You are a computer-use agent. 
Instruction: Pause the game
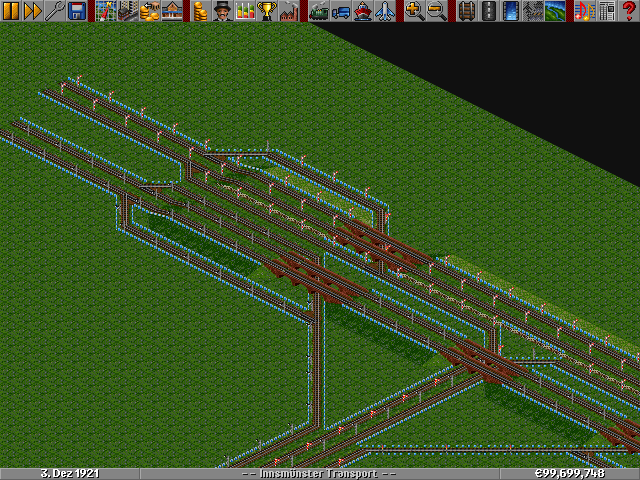click(11, 11)
